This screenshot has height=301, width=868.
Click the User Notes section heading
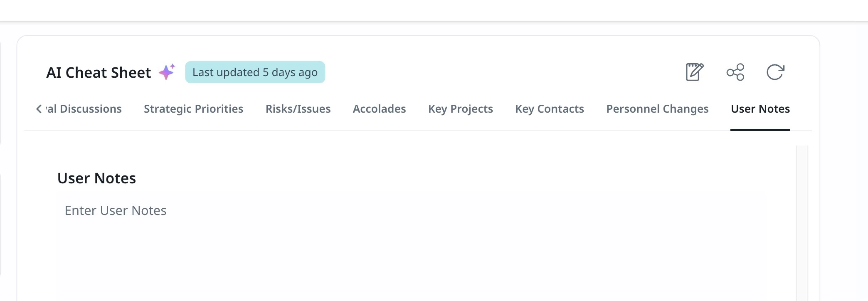click(x=96, y=178)
